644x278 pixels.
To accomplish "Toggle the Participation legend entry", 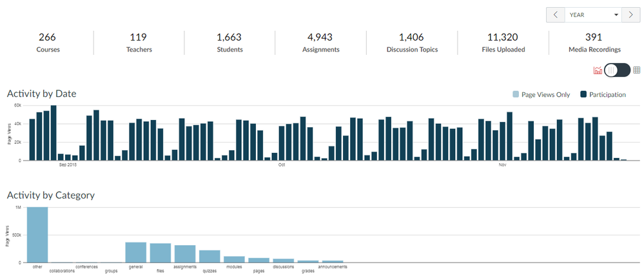I will point(603,95).
